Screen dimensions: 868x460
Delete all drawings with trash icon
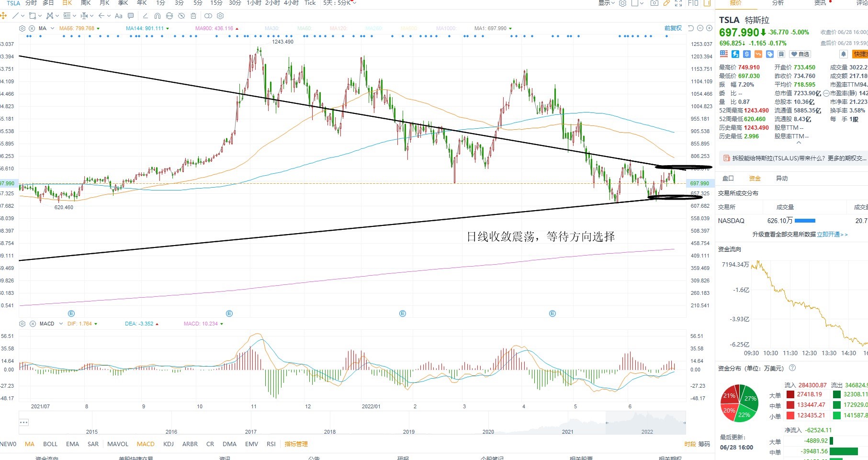click(x=193, y=16)
